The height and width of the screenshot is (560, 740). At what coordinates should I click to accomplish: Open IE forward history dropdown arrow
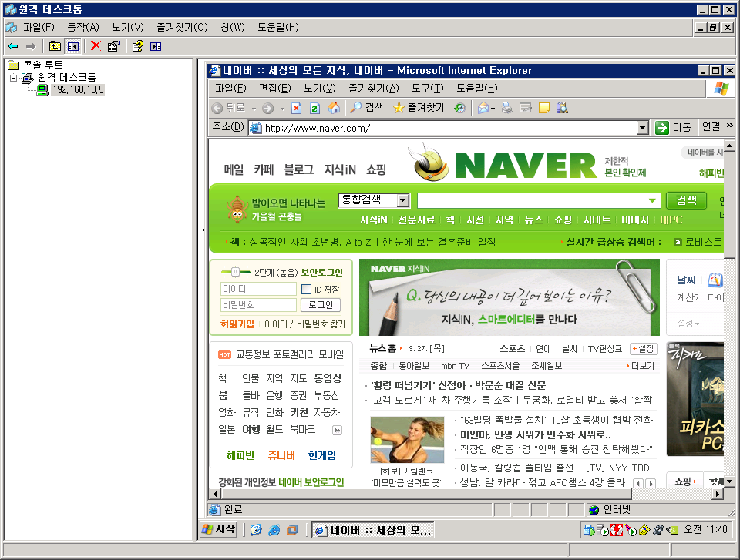tap(282, 109)
